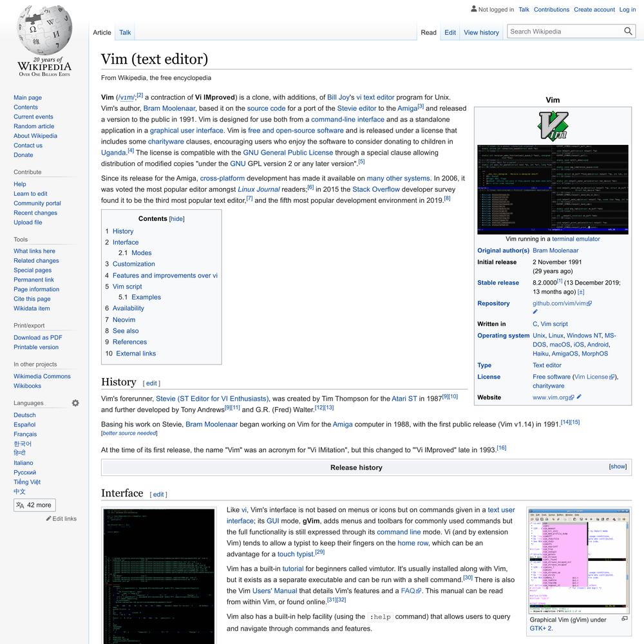Expand the 42 more languages button
This screenshot has height=644, width=644.
[35, 505]
